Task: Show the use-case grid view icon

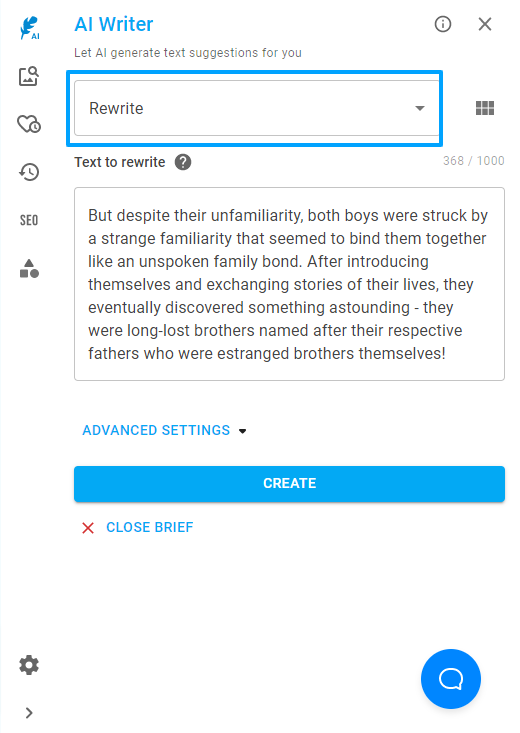Action: coord(485,108)
